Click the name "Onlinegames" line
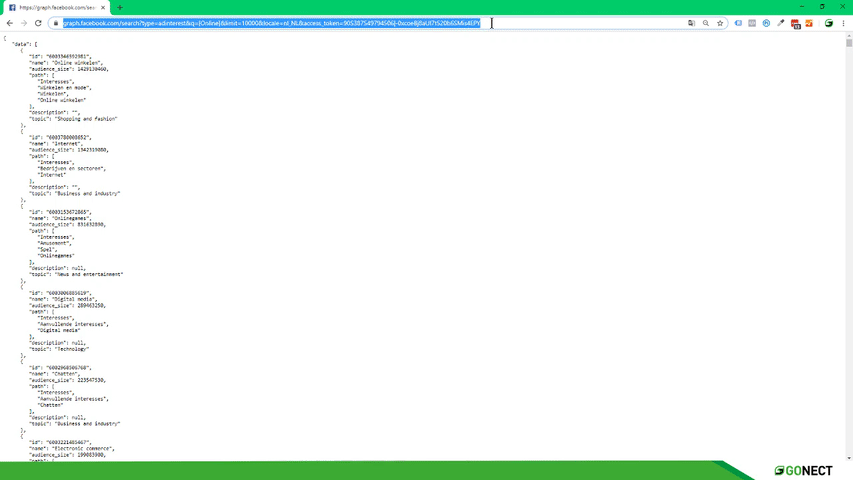 (60, 218)
